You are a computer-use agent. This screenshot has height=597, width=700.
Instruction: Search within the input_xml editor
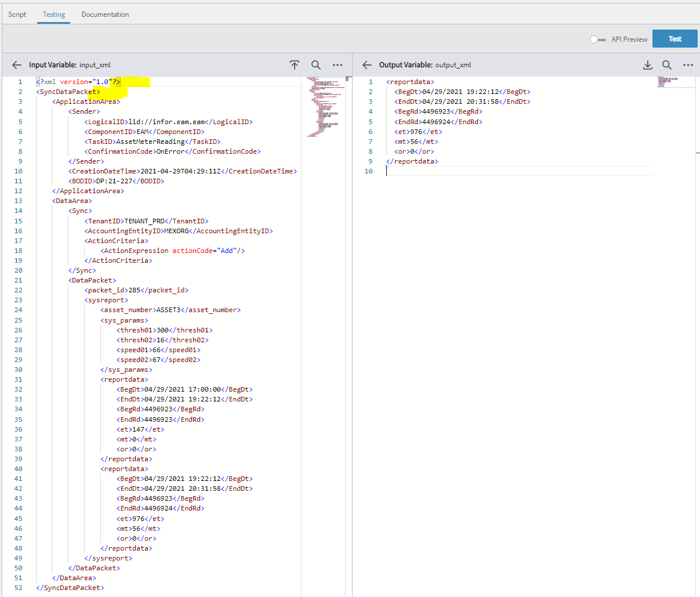click(x=315, y=65)
